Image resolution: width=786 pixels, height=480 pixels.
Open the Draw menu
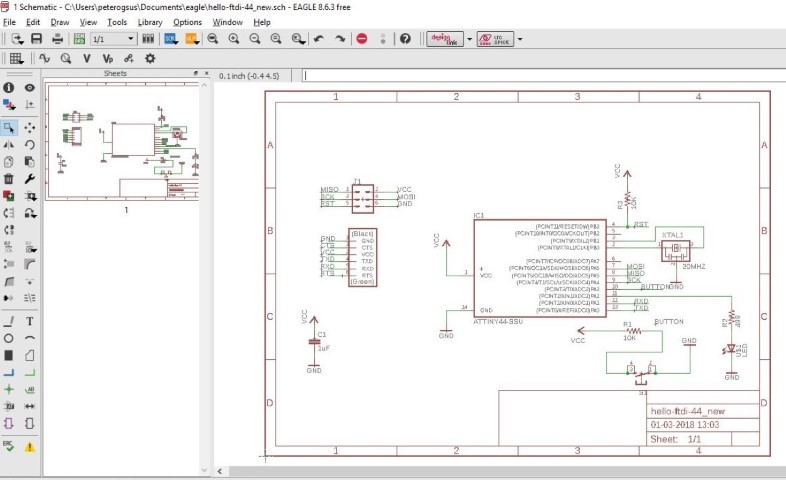point(60,22)
